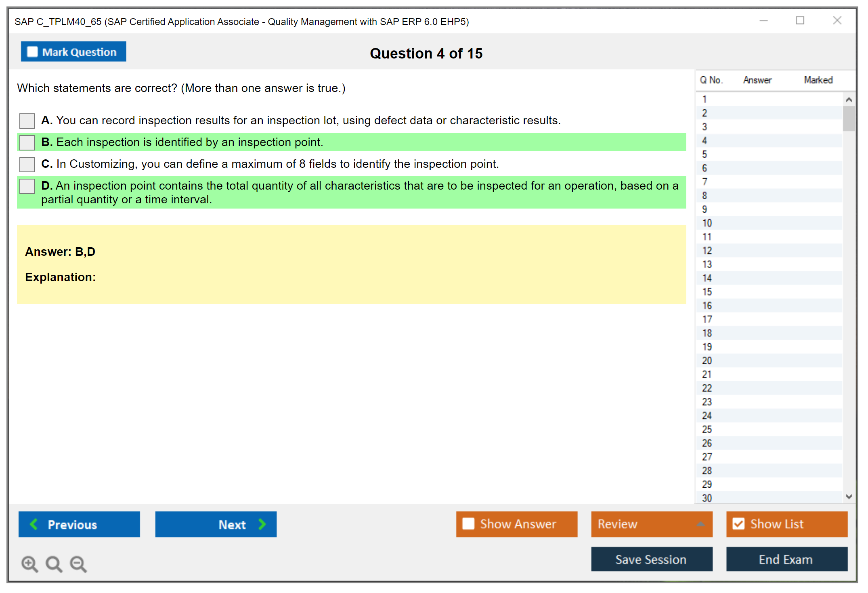Click the zoom in magnifier icon
The image size is (868, 593).
29,563
